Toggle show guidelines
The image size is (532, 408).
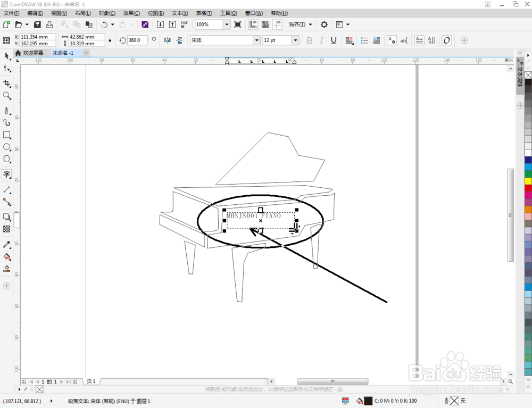[x=277, y=24]
